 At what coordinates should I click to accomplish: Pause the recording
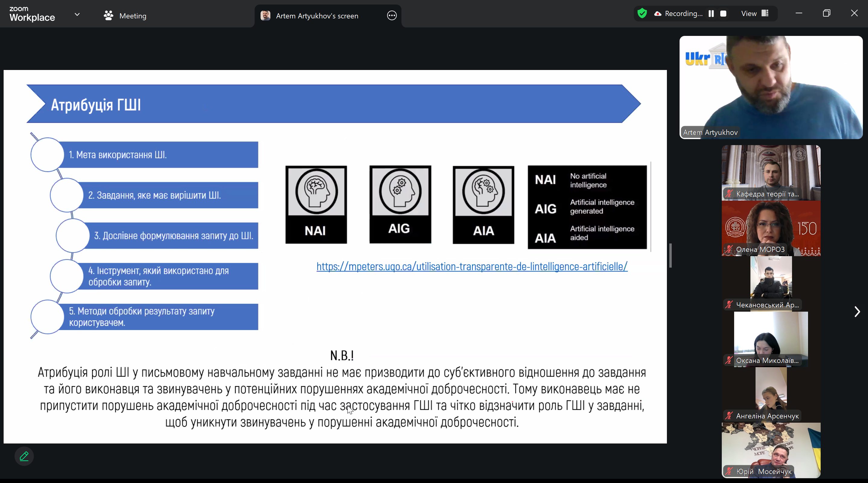pyautogui.click(x=711, y=14)
